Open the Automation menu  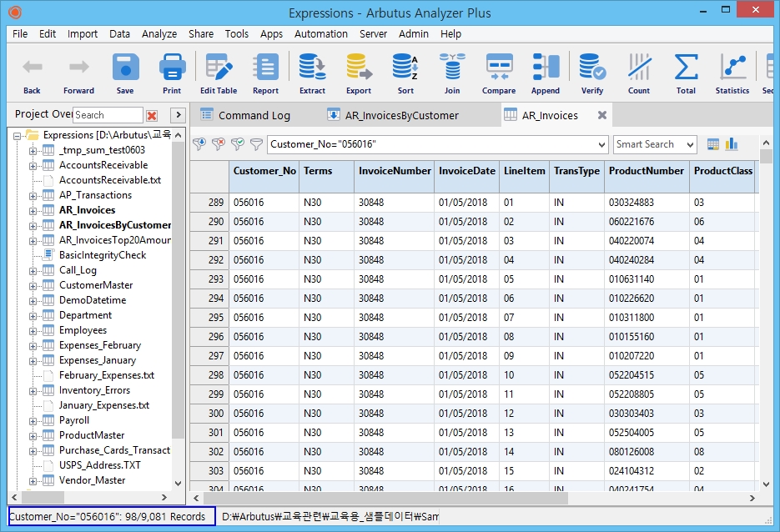coord(321,34)
